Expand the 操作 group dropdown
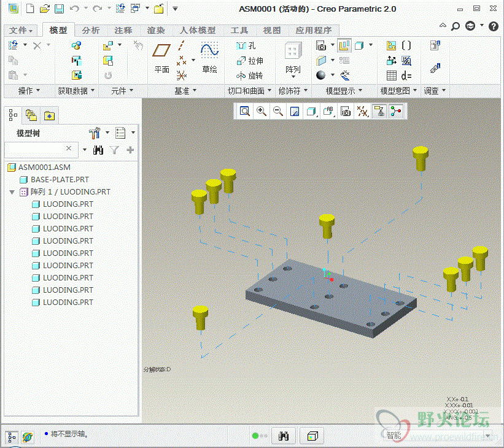 coord(29,91)
